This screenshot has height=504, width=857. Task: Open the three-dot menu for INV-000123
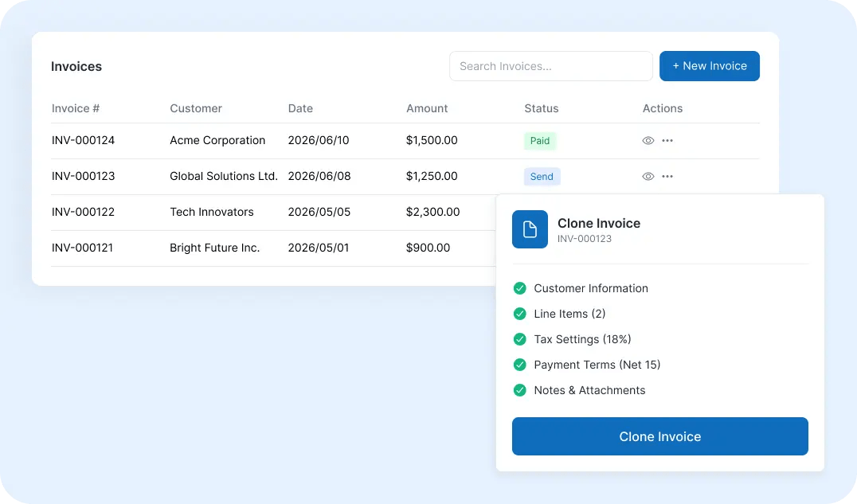click(667, 177)
